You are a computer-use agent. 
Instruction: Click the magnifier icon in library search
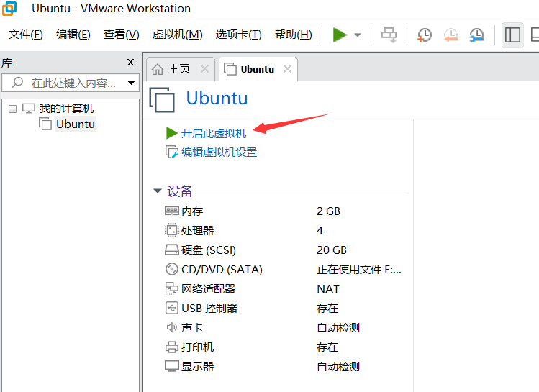pyautogui.click(x=17, y=83)
